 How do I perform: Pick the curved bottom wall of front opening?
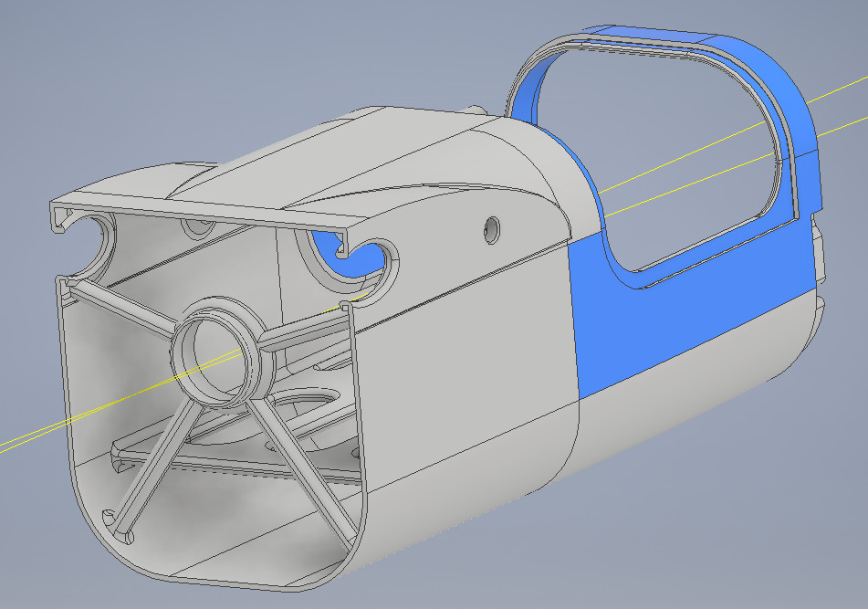(x=228, y=571)
